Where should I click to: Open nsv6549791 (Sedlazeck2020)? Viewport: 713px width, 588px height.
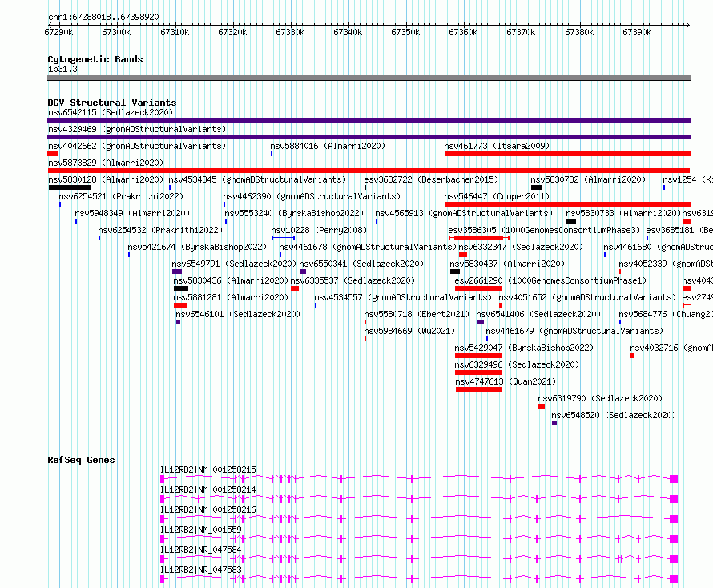(x=234, y=264)
